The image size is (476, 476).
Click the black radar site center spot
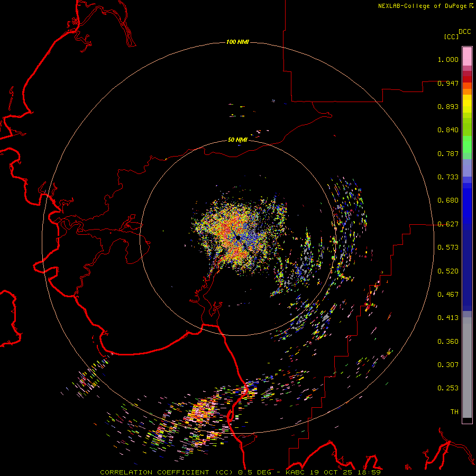pyautogui.click(x=238, y=239)
